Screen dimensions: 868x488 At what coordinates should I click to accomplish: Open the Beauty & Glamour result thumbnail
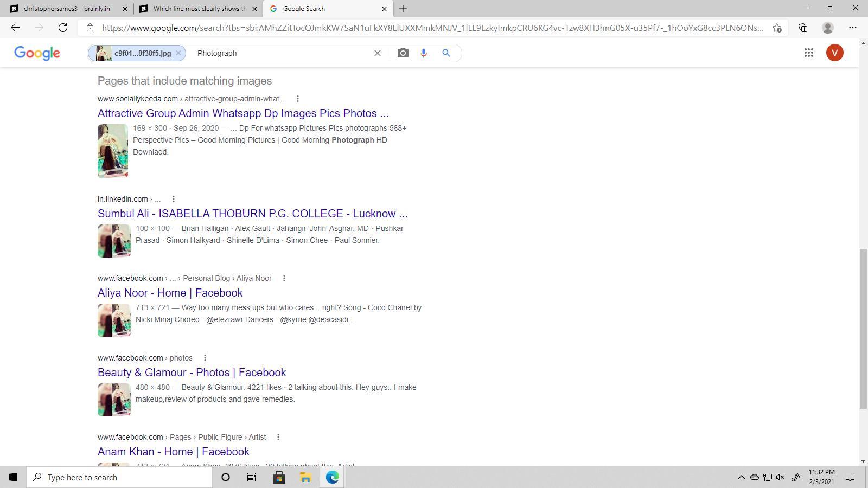(x=114, y=400)
